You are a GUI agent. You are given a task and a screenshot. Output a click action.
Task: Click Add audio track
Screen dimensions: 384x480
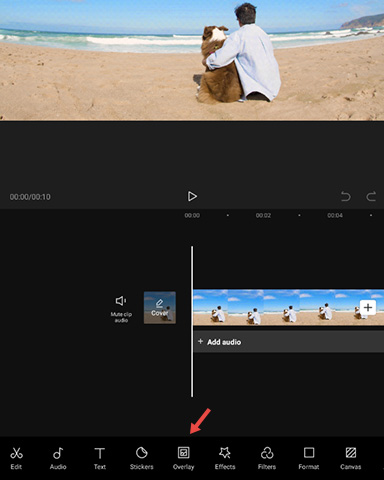point(289,342)
